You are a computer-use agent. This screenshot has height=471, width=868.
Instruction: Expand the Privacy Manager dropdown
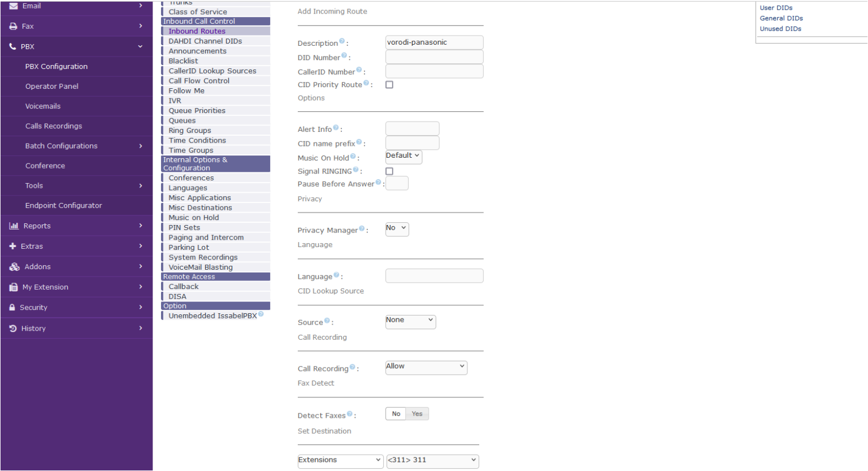[397, 228]
